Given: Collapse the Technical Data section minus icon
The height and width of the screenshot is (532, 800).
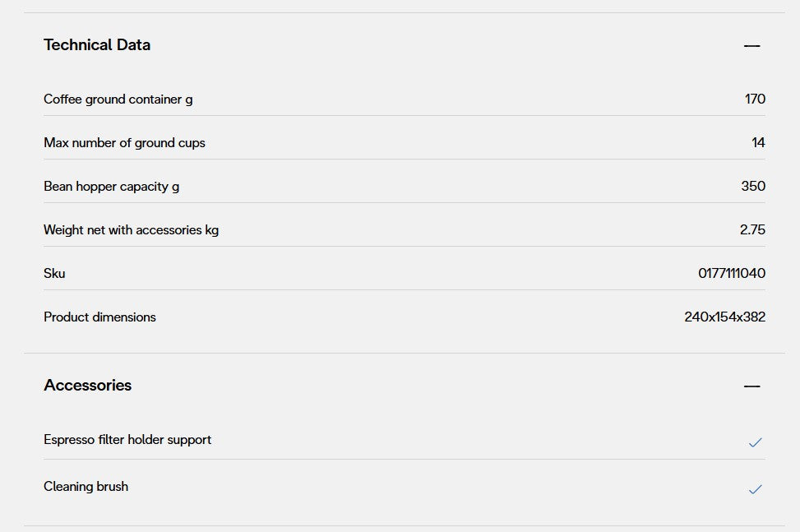Looking at the screenshot, I should [x=751, y=46].
